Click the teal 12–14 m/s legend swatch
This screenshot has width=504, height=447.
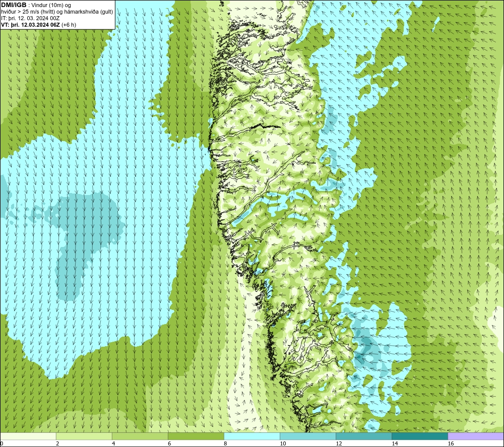(x=364, y=436)
